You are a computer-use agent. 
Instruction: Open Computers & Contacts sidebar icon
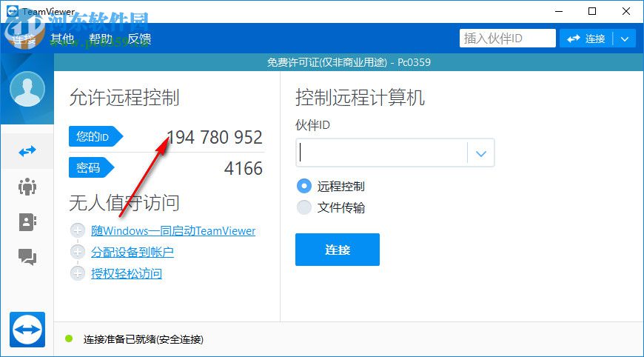(27, 222)
